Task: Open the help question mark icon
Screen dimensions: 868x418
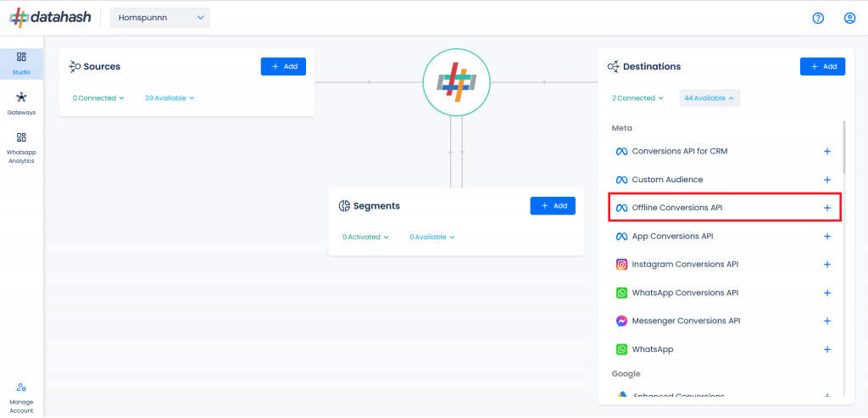Action: [x=818, y=19]
